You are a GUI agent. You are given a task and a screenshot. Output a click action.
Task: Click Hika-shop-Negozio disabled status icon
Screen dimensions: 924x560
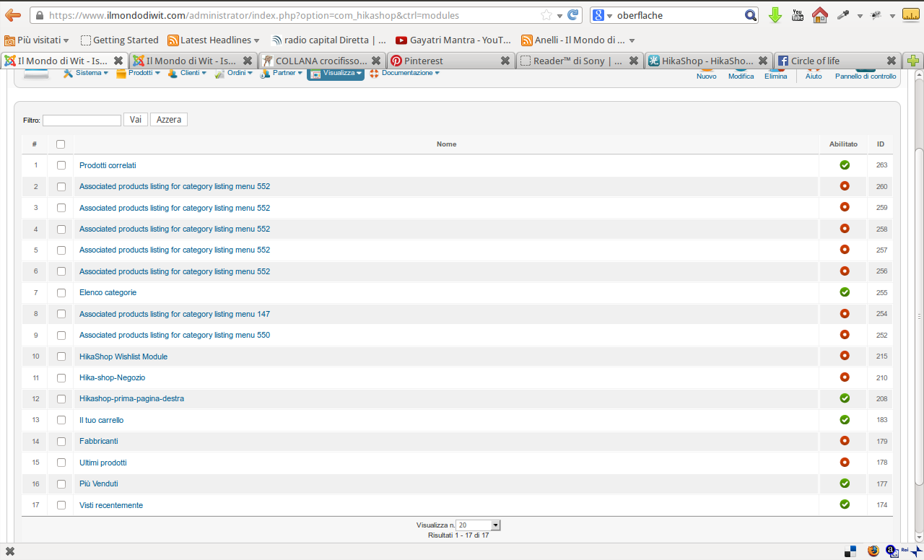(x=845, y=377)
